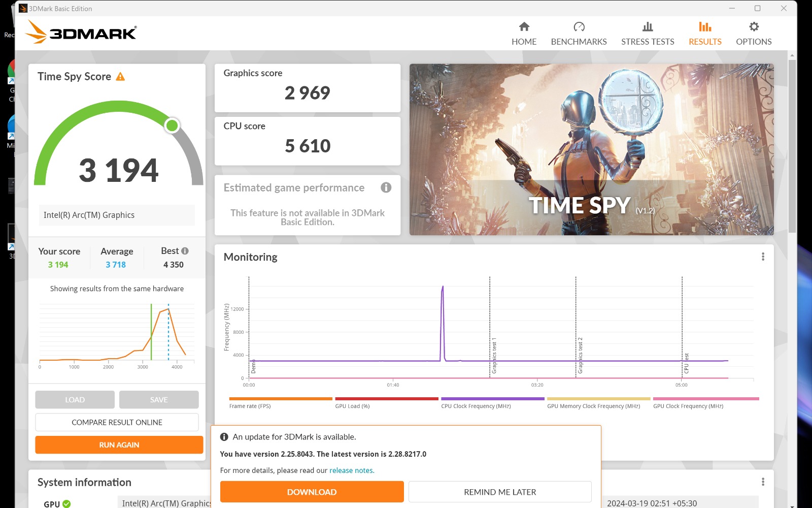Click COMPARE RESULT ONLINE button
Image resolution: width=812 pixels, height=508 pixels.
[117, 422]
